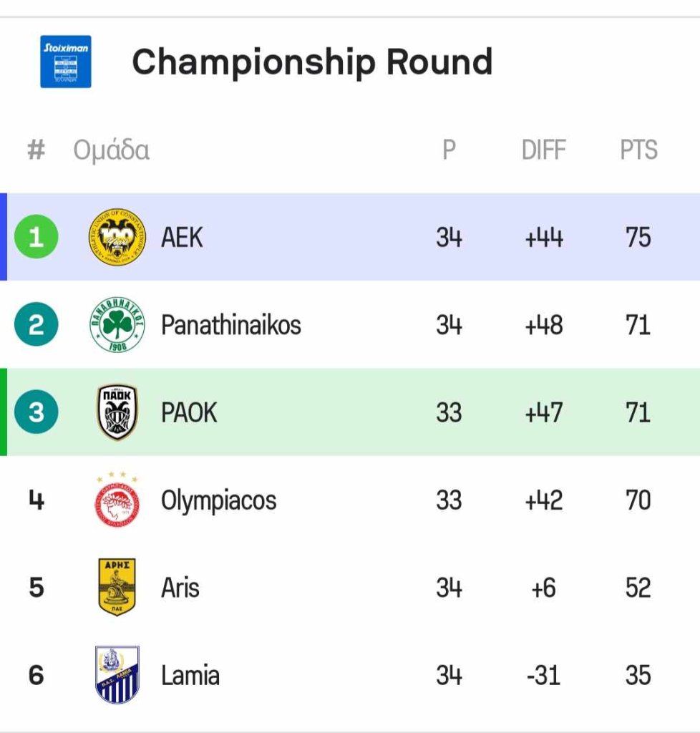Open the Olympiacos club badge
Image resolution: width=700 pixels, height=733 pixels.
point(117,499)
